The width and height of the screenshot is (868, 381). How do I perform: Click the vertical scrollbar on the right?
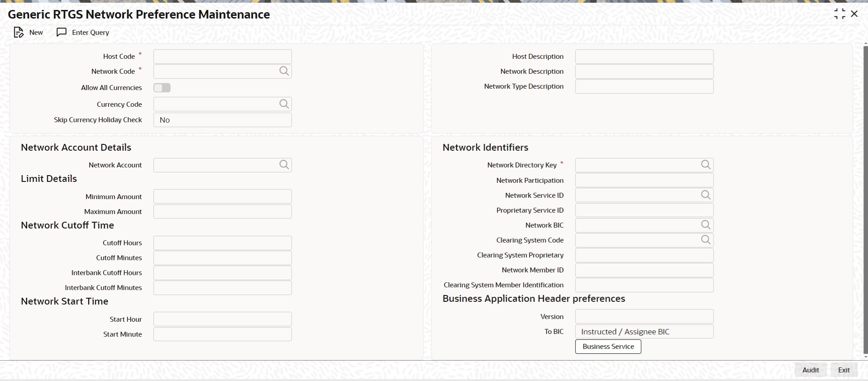click(x=866, y=199)
